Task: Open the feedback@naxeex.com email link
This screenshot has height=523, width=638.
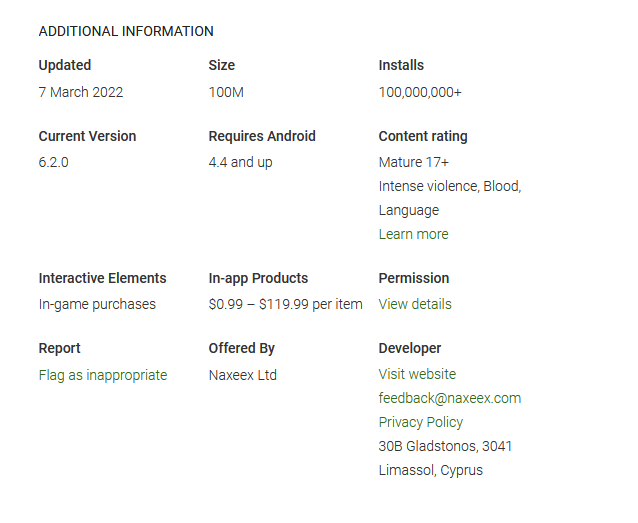Action: coord(450,398)
